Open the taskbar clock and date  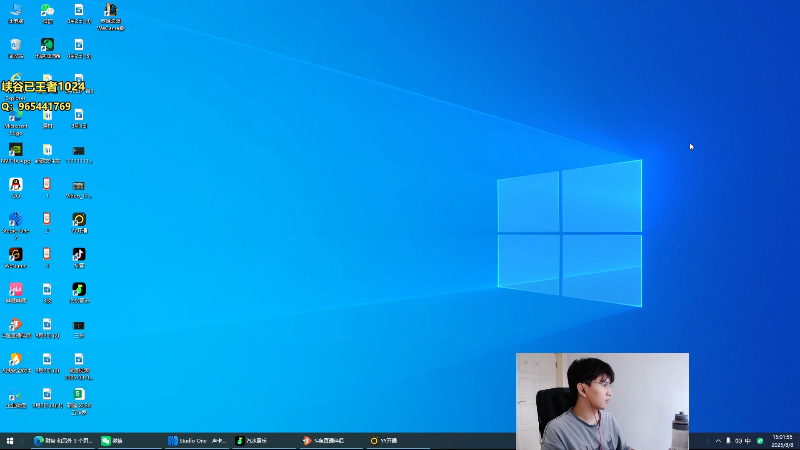[783, 441]
